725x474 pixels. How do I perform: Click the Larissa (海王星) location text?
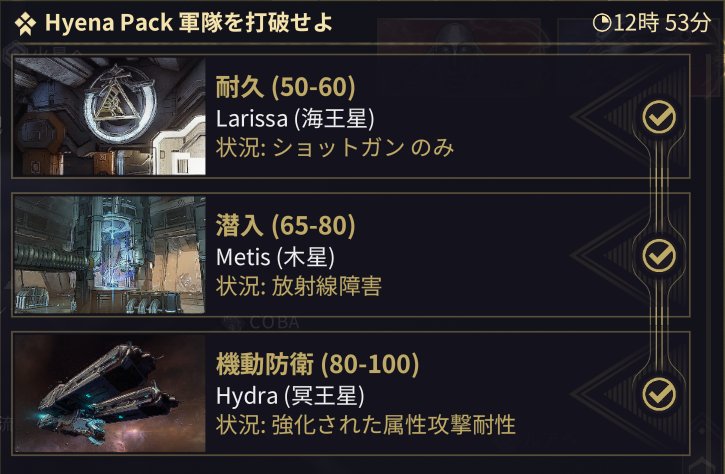295,119
